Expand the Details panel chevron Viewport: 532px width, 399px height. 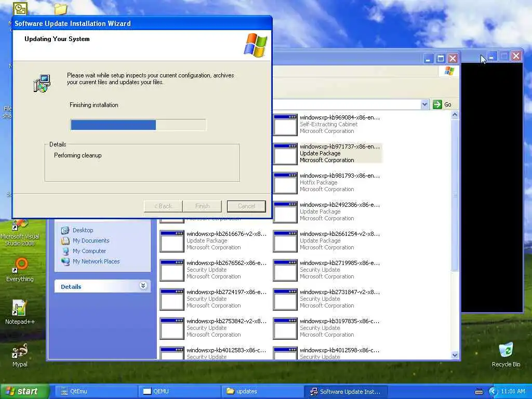tap(143, 286)
